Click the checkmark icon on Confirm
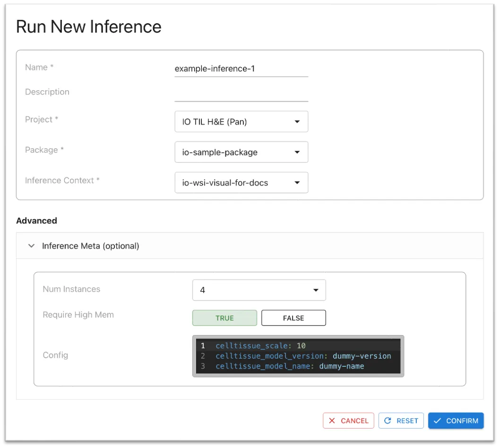 tap(438, 421)
